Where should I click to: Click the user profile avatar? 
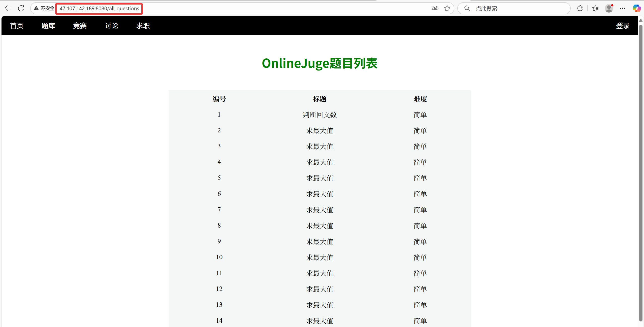click(x=609, y=8)
